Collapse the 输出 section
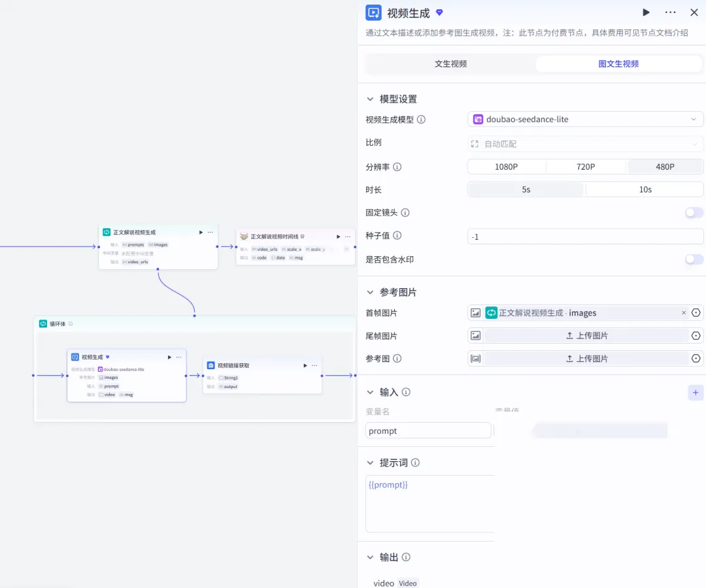 tap(370, 557)
